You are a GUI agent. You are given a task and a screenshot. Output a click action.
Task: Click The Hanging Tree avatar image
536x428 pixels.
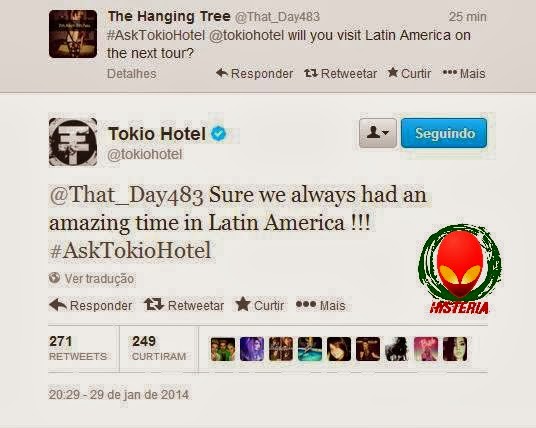pyautogui.click(x=73, y=34)
